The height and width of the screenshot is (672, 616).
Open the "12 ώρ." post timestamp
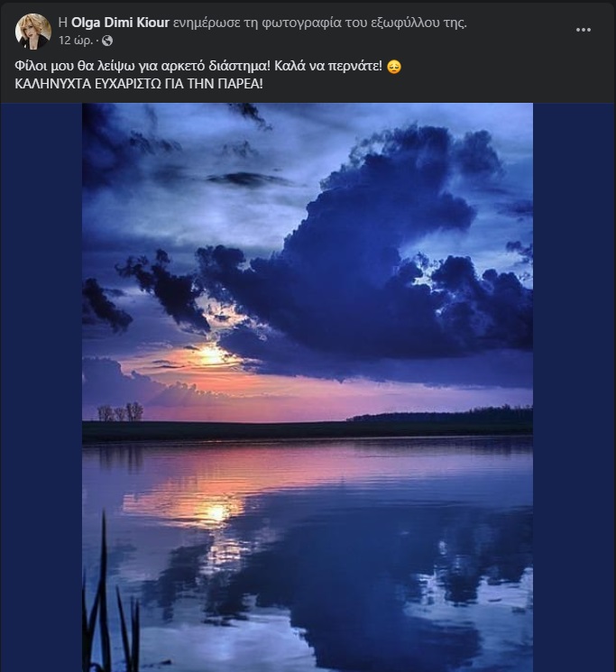[76, 41]
